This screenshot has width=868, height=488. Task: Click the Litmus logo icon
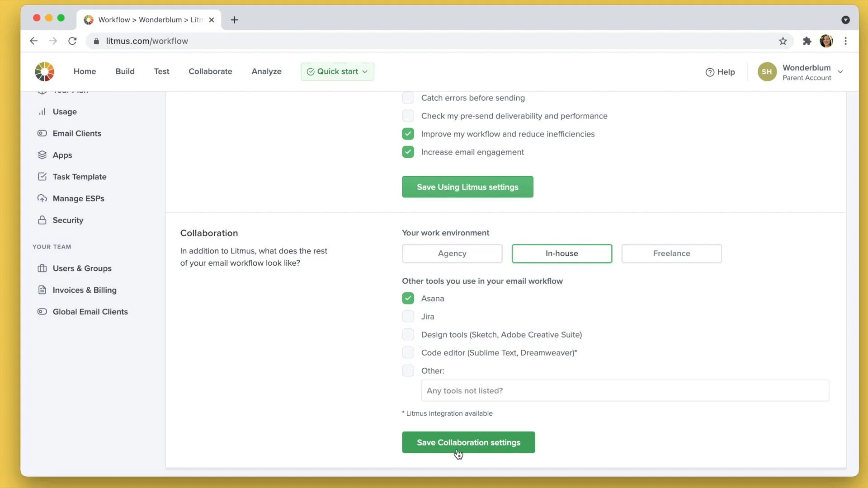[x=44, y=71]
